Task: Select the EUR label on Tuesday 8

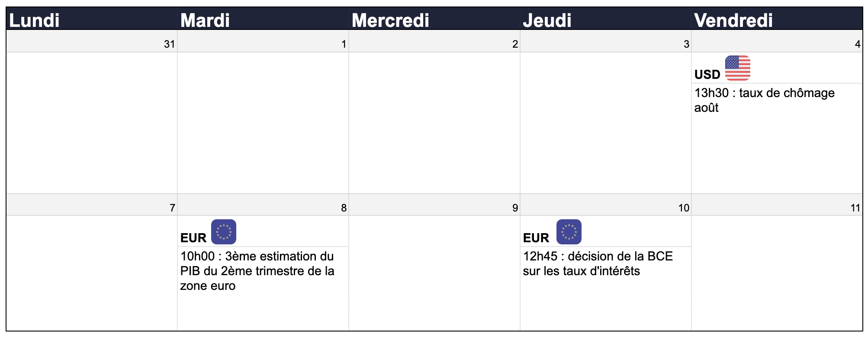Action: (193, 238)
